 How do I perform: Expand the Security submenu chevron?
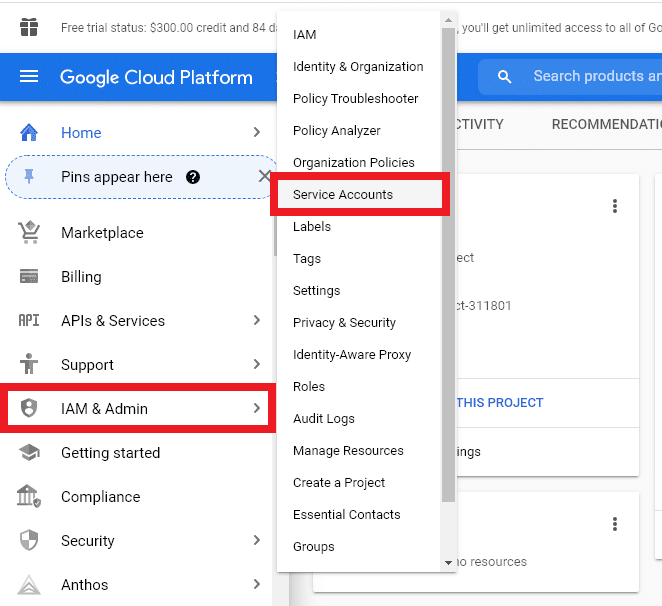coord(257,540)
